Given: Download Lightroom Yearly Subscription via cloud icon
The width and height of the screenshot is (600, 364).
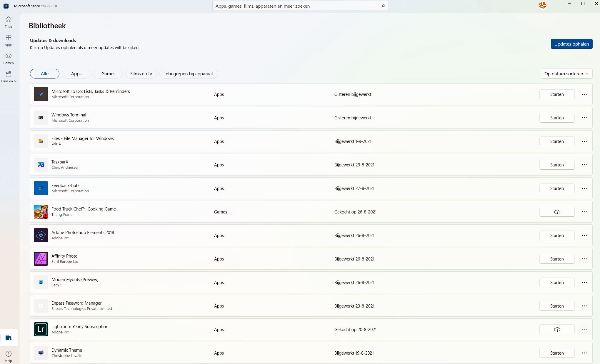Looking at the screenshot, I should (x=557, y=329).
